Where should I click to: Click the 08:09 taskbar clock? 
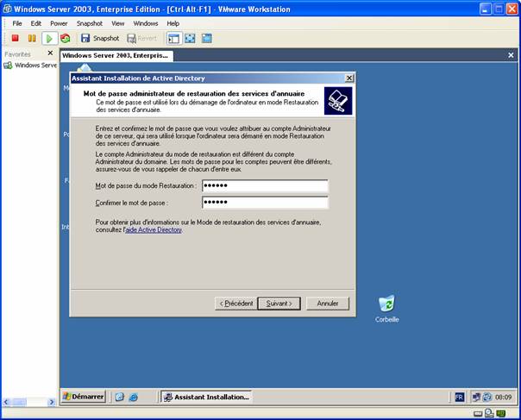coord(504,397)
